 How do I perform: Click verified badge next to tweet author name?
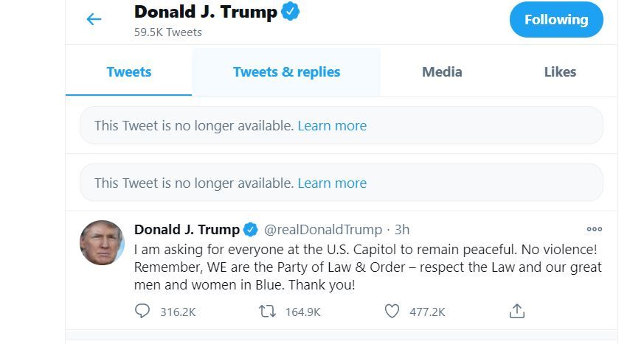tap(251, 229)
